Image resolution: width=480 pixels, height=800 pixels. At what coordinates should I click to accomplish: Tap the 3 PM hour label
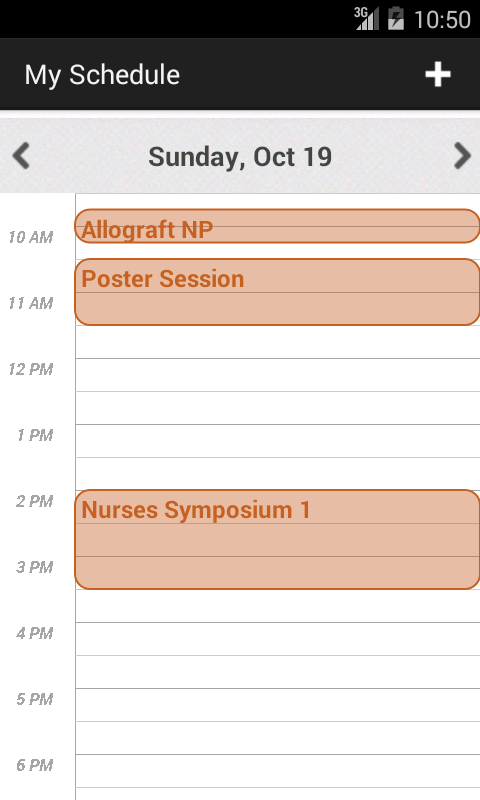[x=34, y=567]
